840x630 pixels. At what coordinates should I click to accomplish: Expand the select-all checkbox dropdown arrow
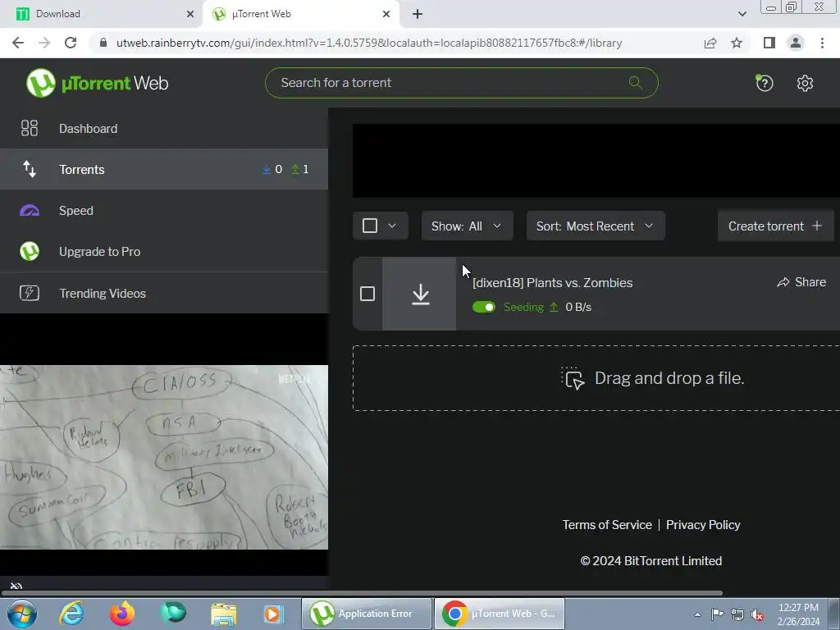pyautogui.click(x=392, y=226)
